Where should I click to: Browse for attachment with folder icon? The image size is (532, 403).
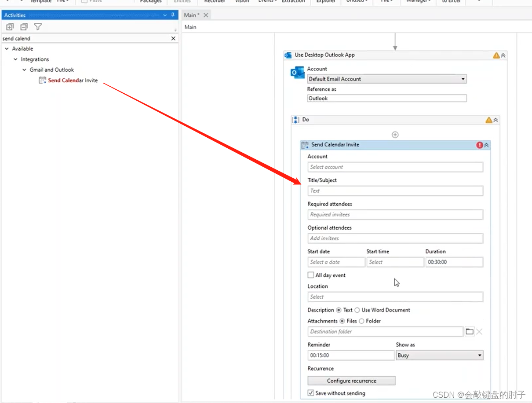470,332
